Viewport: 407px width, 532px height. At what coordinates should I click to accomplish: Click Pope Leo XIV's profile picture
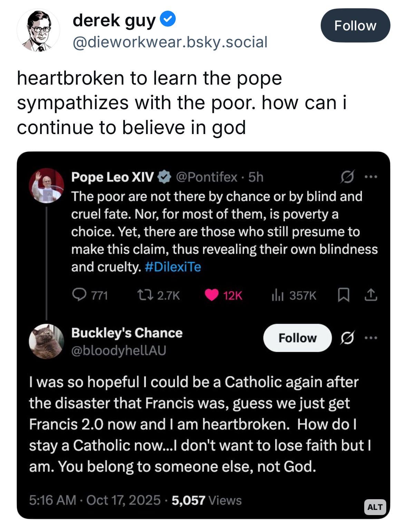pos(46,186)
